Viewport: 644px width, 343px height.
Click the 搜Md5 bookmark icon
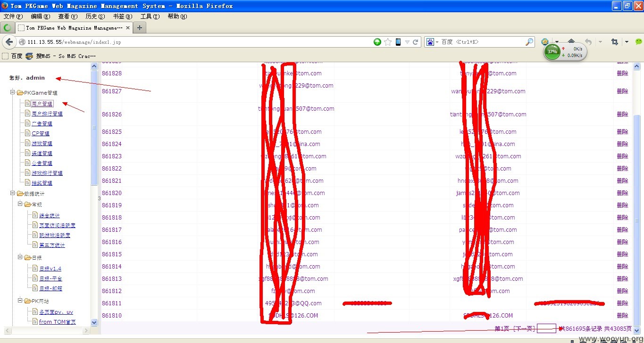pyautogui.click(x=29, y=56)
